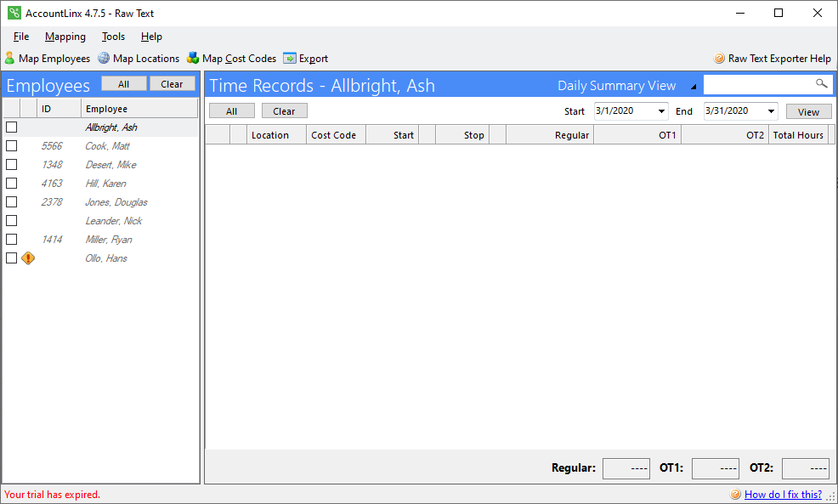Click the Daily Summary View label
The width and height of the screenshot is (838, 504).
click(x=617, y=86)
